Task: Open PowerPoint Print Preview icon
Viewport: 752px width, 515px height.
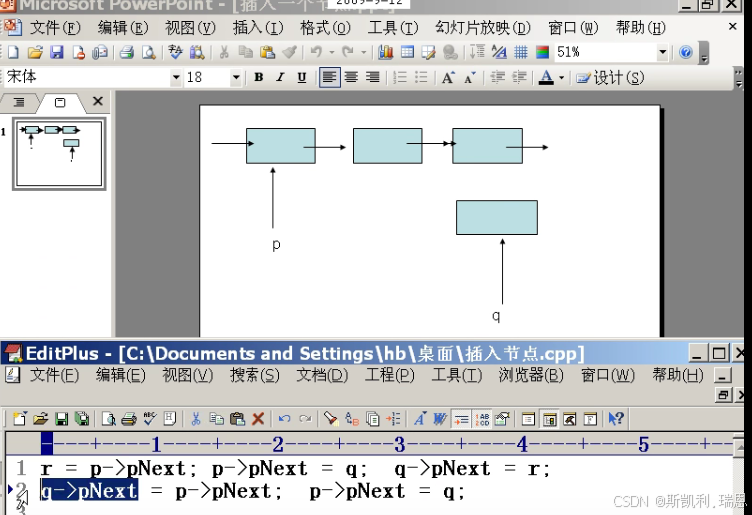Action: coord(149,52)
